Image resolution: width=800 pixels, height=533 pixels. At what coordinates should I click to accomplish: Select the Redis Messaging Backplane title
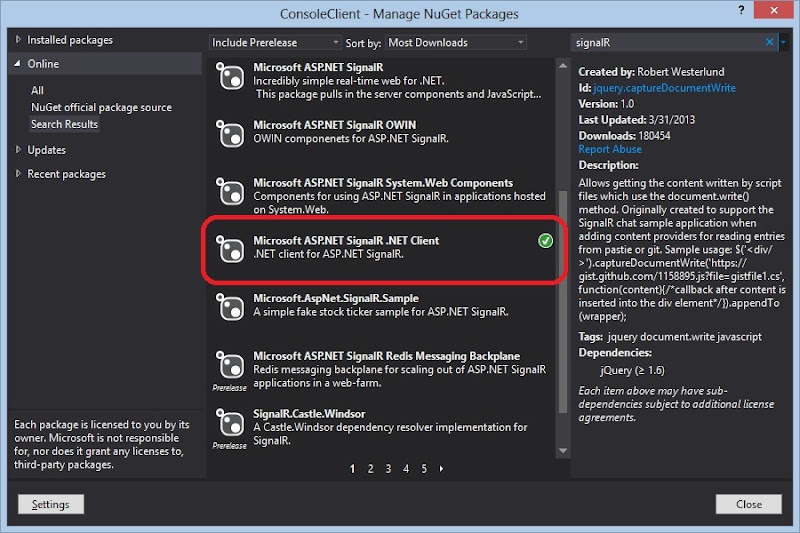[386, 356]
